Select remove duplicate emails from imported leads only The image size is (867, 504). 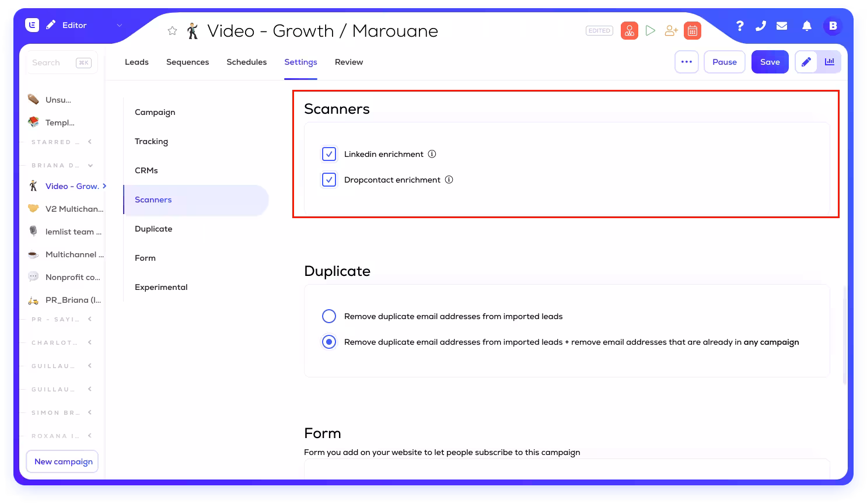point(329,316)
